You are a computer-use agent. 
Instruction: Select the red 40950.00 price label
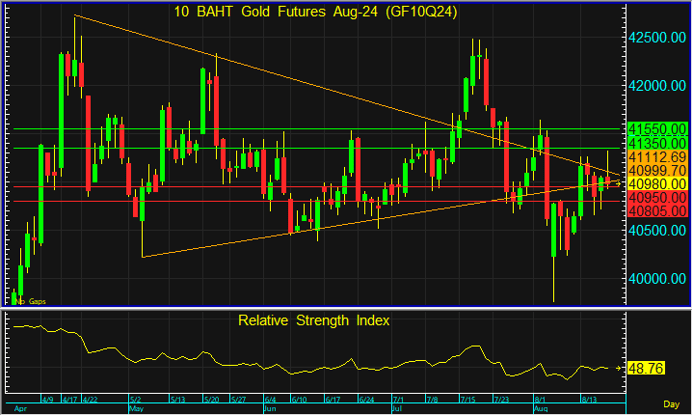click(x=656, y=198)
